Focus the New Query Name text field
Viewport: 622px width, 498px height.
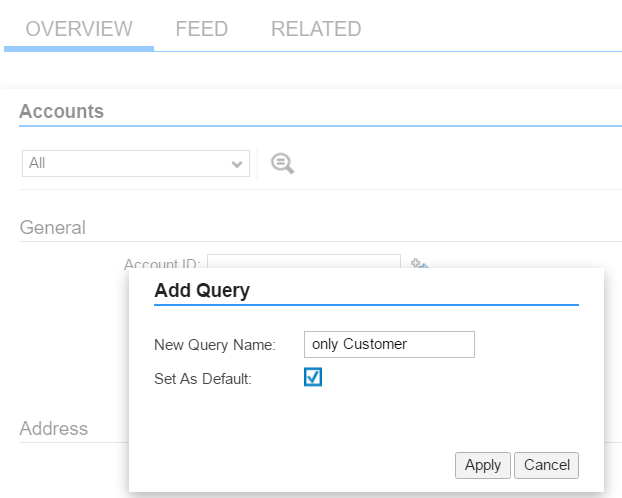tap(389, 344)
